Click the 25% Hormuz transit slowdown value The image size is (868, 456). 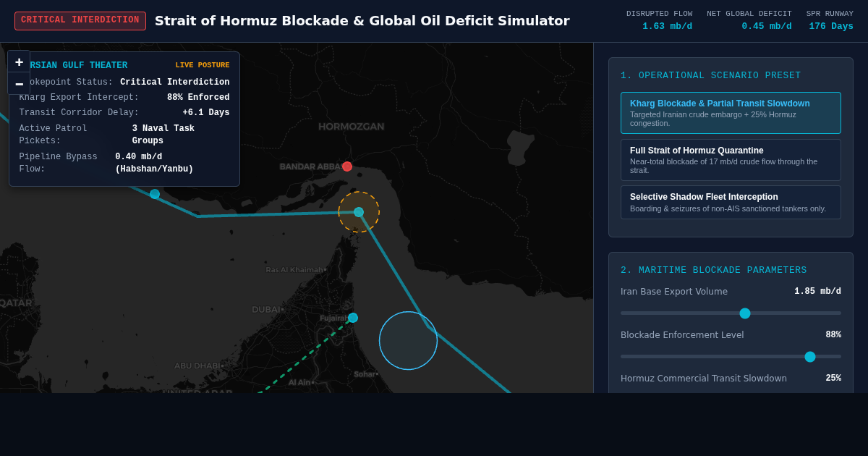[833, 379]
